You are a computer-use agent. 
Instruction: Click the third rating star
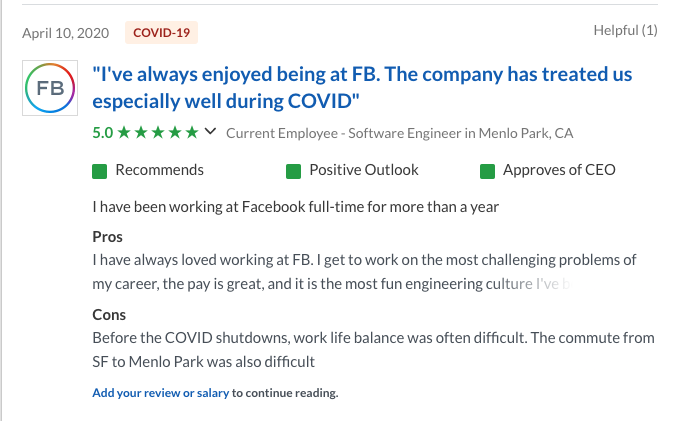point(158,132)
